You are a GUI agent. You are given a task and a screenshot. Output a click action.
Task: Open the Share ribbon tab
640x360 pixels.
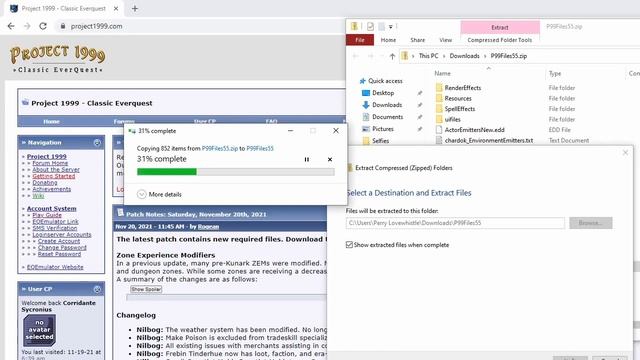click(418, 40)
